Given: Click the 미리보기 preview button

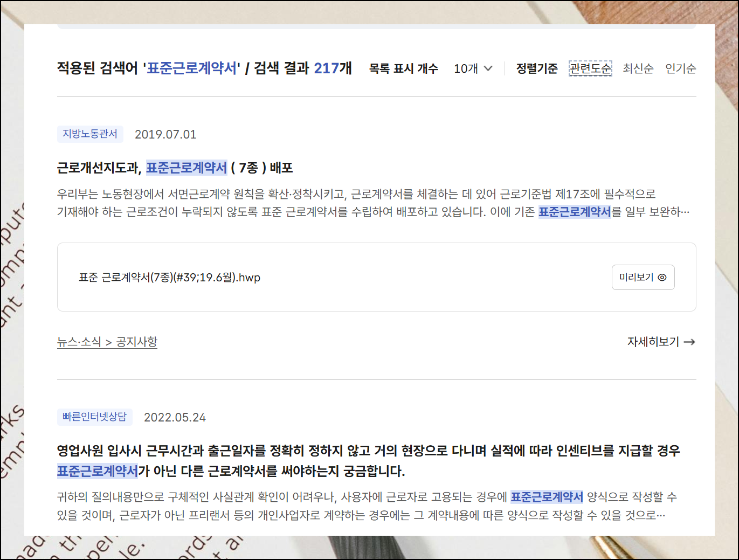Looking at the screenshot, I should coord(643,277).
